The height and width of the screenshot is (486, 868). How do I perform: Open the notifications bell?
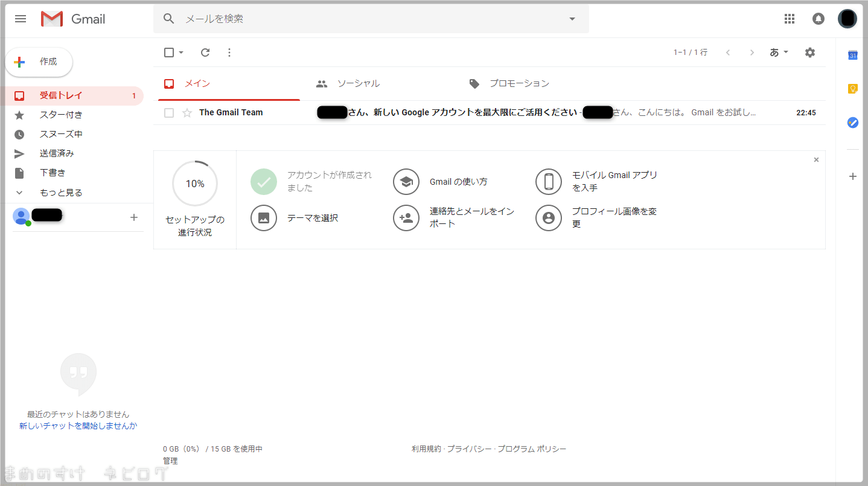click(x=819, y=19)
